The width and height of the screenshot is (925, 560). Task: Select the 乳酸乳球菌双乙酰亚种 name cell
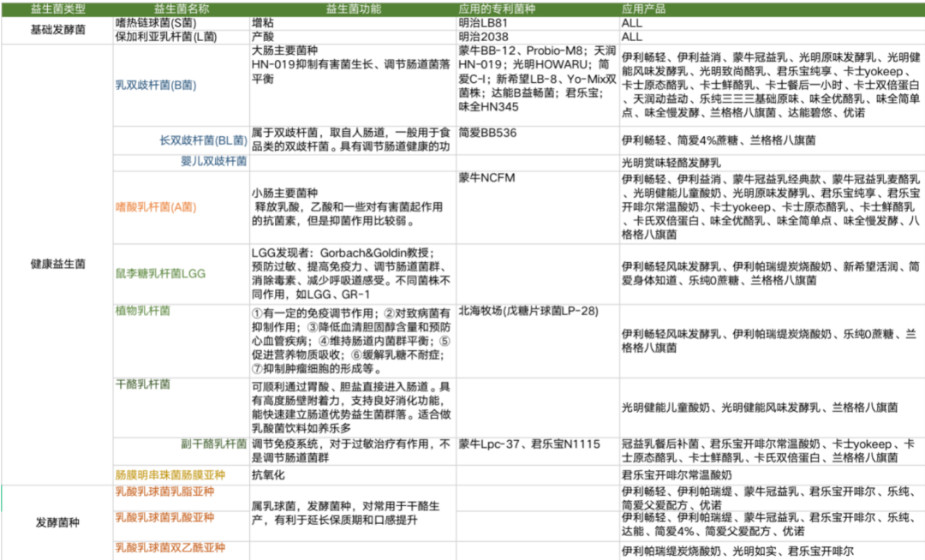click(181, 550)
